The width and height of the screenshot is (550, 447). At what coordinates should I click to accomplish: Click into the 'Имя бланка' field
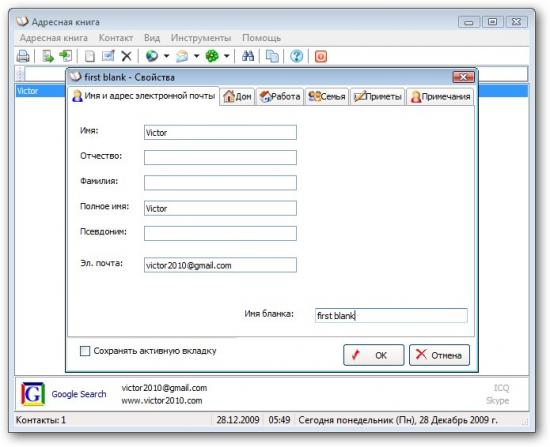click(391, 315)
